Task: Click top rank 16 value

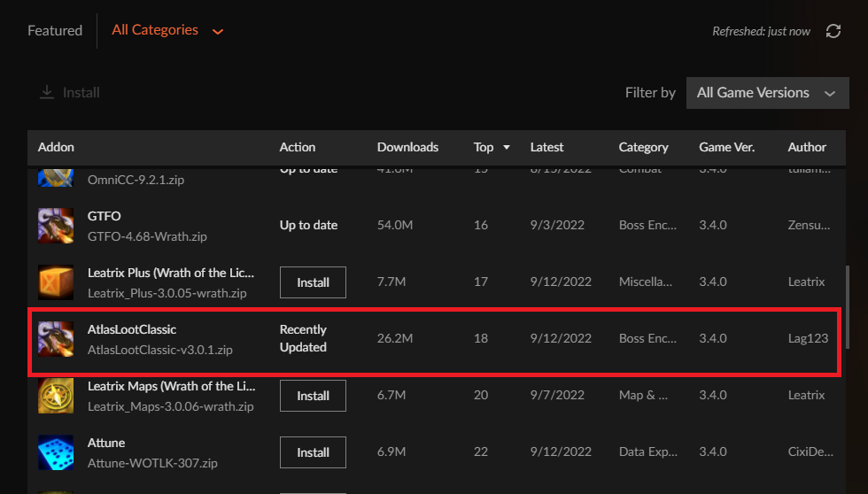Action: coord(480,225)
